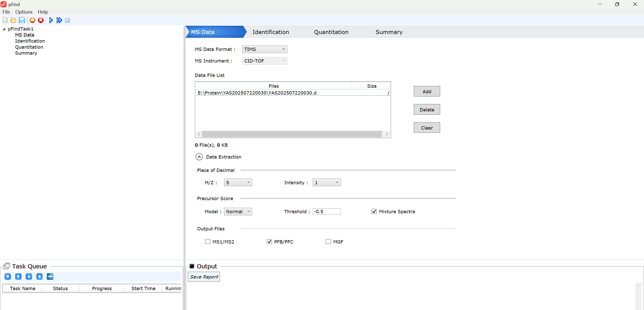
Task: Click the Output console panel icon
Action: pyautogui.click(x=192, y=266)
